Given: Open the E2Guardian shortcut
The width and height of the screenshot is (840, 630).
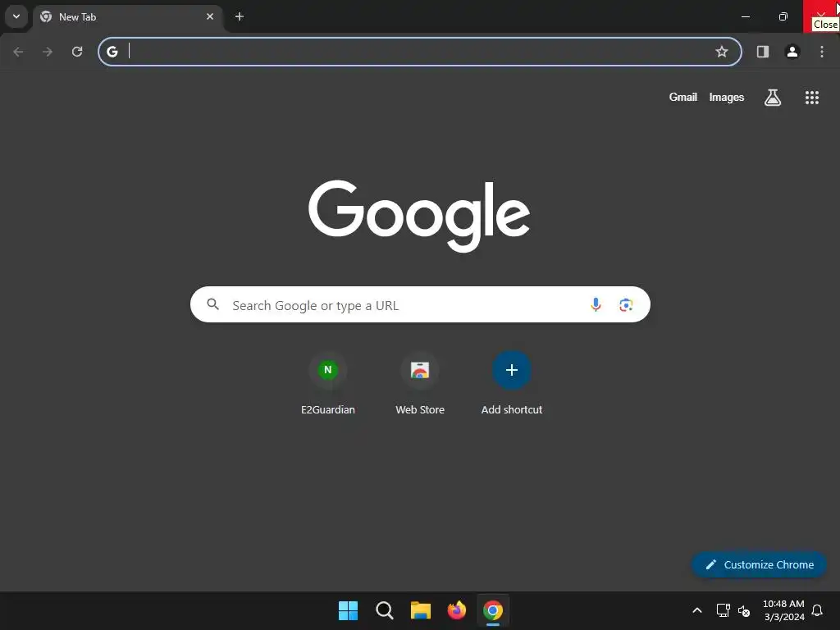Looking at the screenshot, I should pos(328,384).
